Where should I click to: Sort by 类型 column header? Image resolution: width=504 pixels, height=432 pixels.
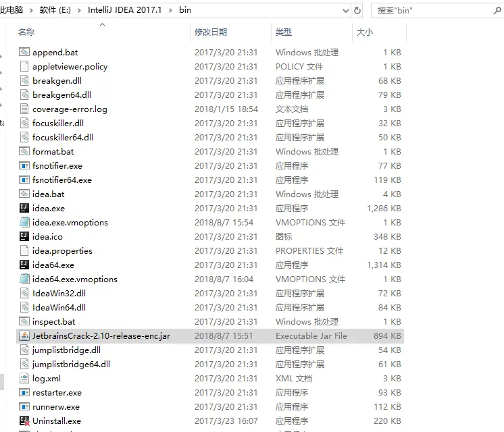pyautogui.click(x=284, y=32)
